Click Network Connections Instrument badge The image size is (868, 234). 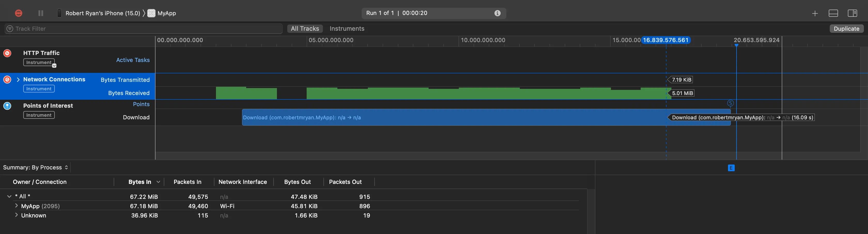[39, 89]
